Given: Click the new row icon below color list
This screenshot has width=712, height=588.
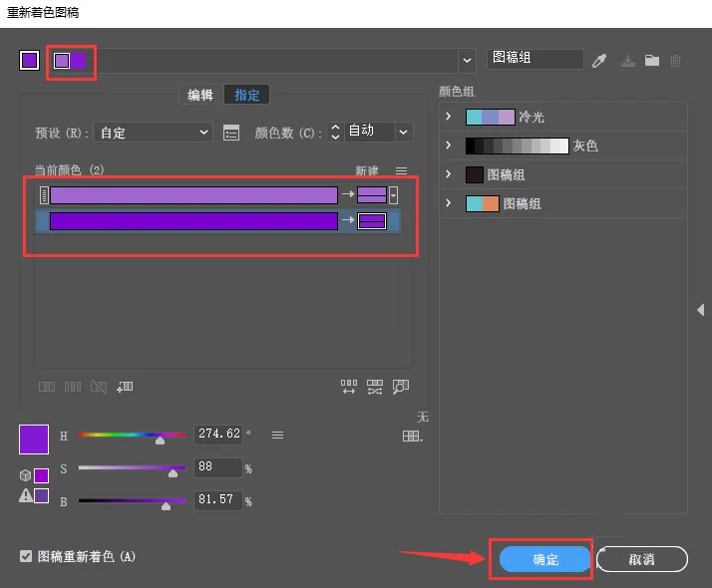Looking at the screenshot, I should click(x=125, y=387).
